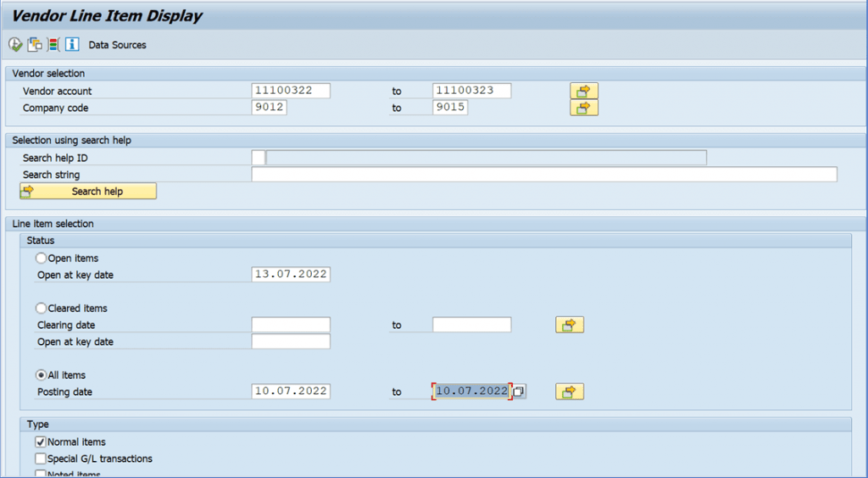Click the Vendor Line Item Display title
The image size is (868, 478).
(x=107, y=15)
